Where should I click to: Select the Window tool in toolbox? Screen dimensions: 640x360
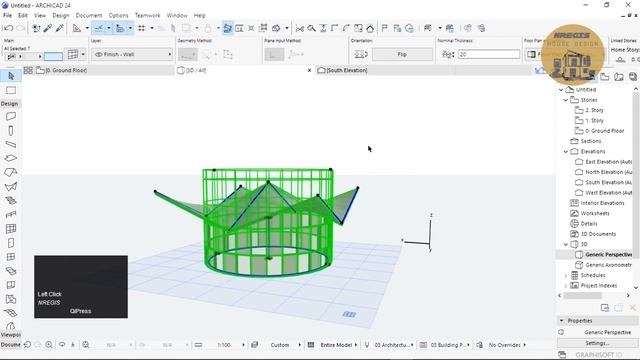click(11, 257)
